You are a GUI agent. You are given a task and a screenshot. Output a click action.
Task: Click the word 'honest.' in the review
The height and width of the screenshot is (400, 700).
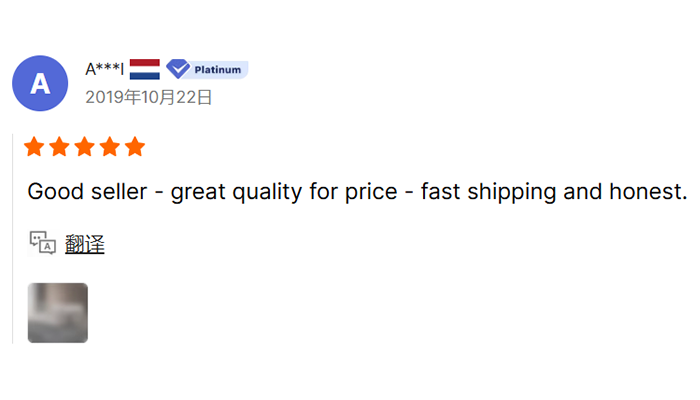pos(648,192)
